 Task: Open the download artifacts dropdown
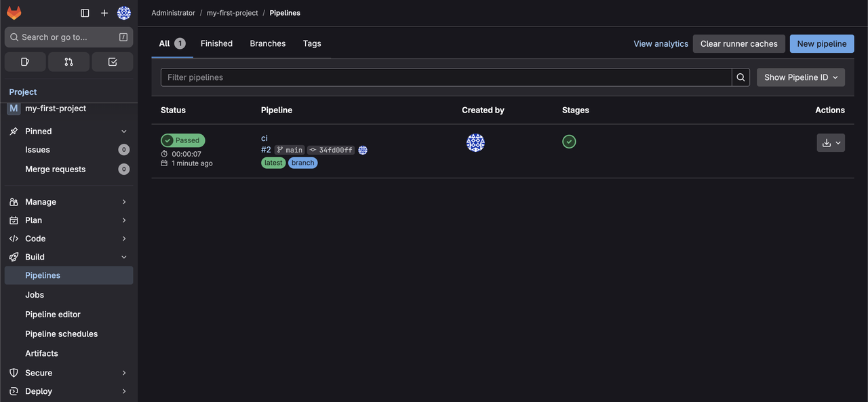(x=831, y=142)
